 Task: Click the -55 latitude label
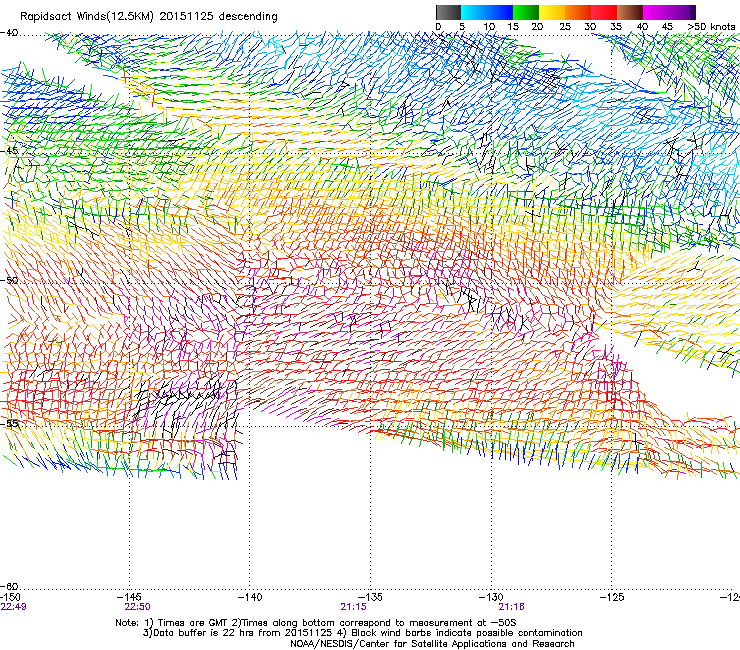9,423
